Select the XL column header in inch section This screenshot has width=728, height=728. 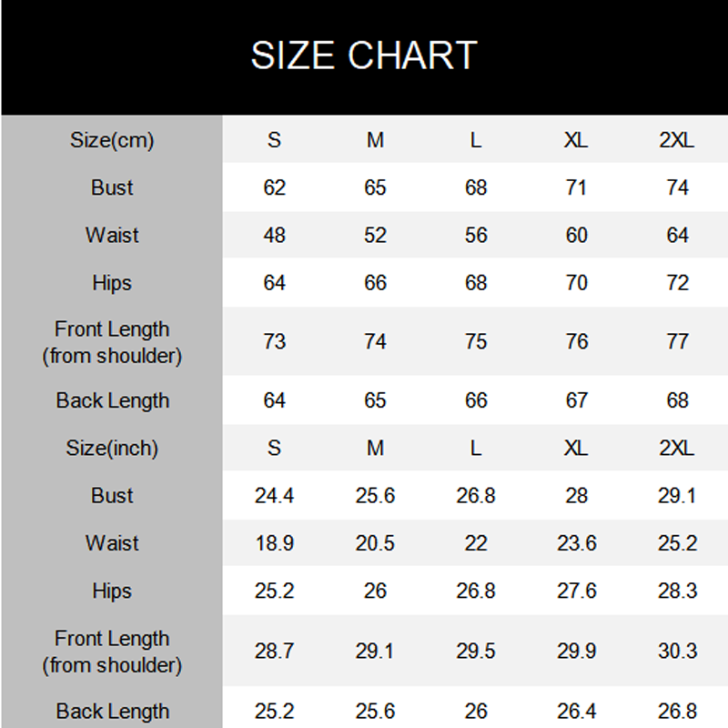576,448
